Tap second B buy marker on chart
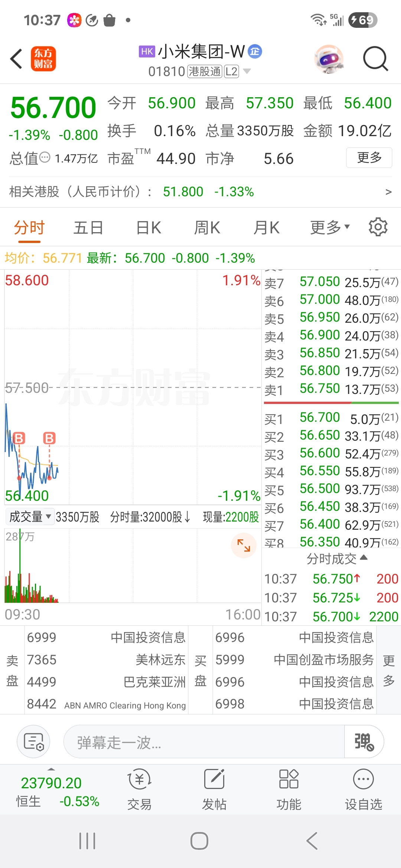The image size is (401, 868). [x=49, y=438]
